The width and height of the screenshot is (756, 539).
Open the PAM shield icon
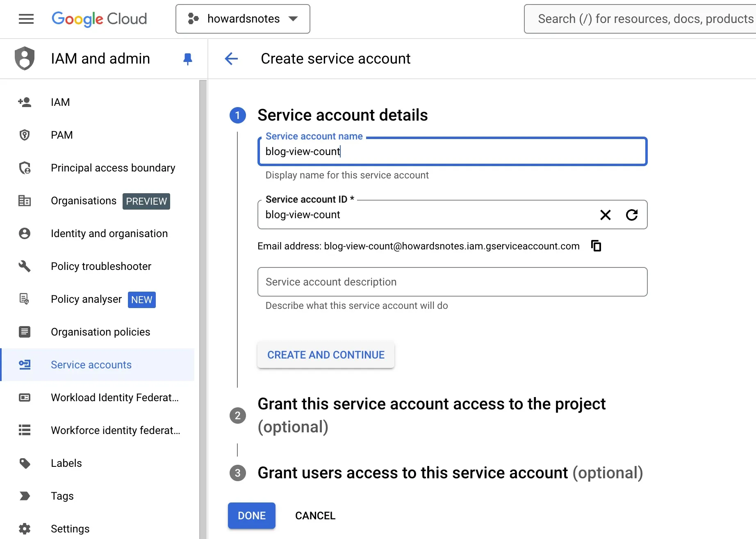pyautogui.click(x=25, y=135)
